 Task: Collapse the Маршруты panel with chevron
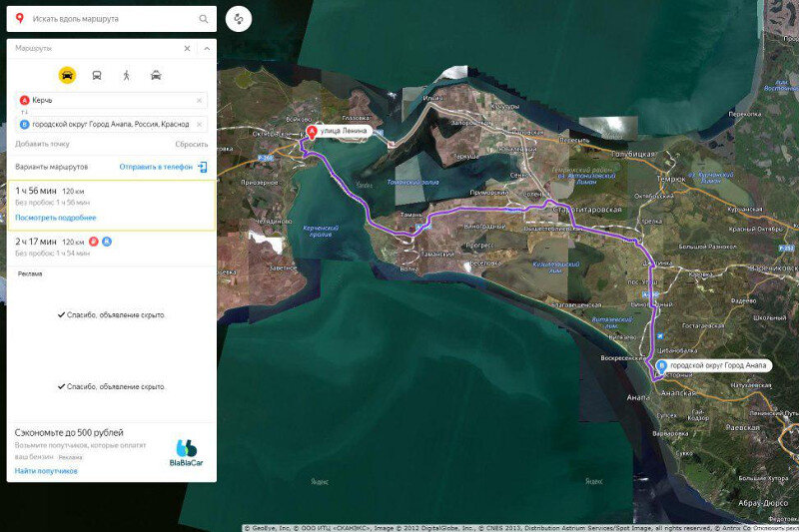207,48
